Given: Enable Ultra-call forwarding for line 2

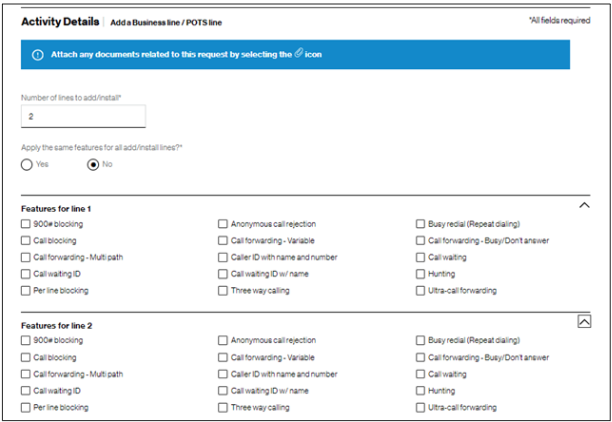Looking at the screenshot, I should [420, 407].
